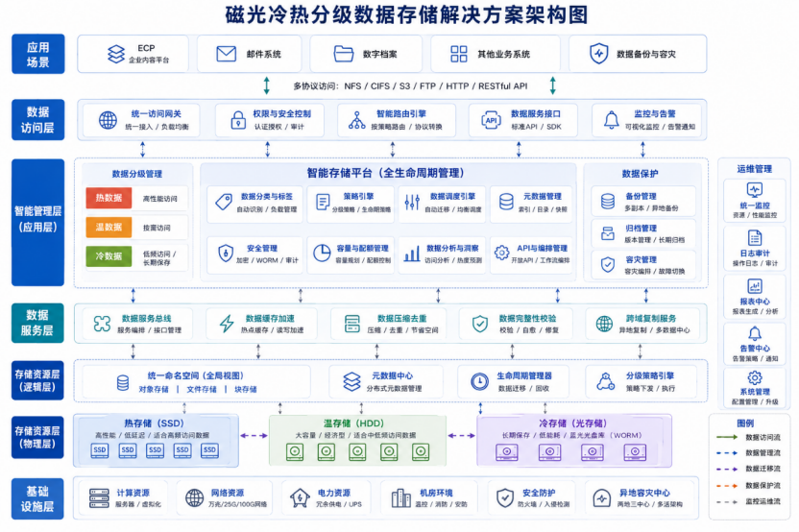This screenshot has height=532, width=799.
Task: Click the API icon of 数据服务接口
Action: (x=492, y=120)
